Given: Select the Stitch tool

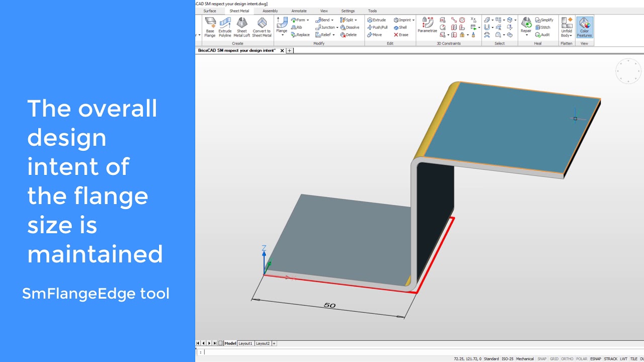Looking at the screenshot, I should [x=543, y=27].
